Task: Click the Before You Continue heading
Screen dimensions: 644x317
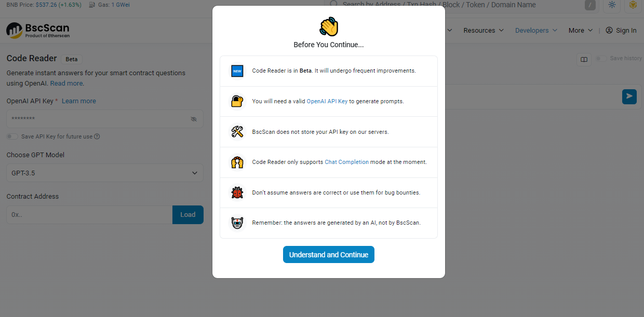Action: 329,45
